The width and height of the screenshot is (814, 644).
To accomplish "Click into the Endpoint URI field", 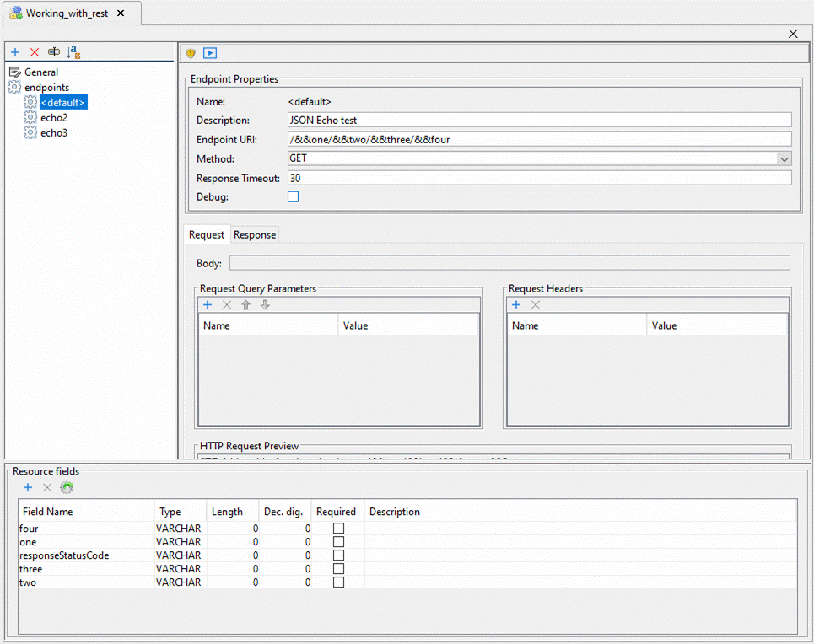I will click(x=539, y=139).
